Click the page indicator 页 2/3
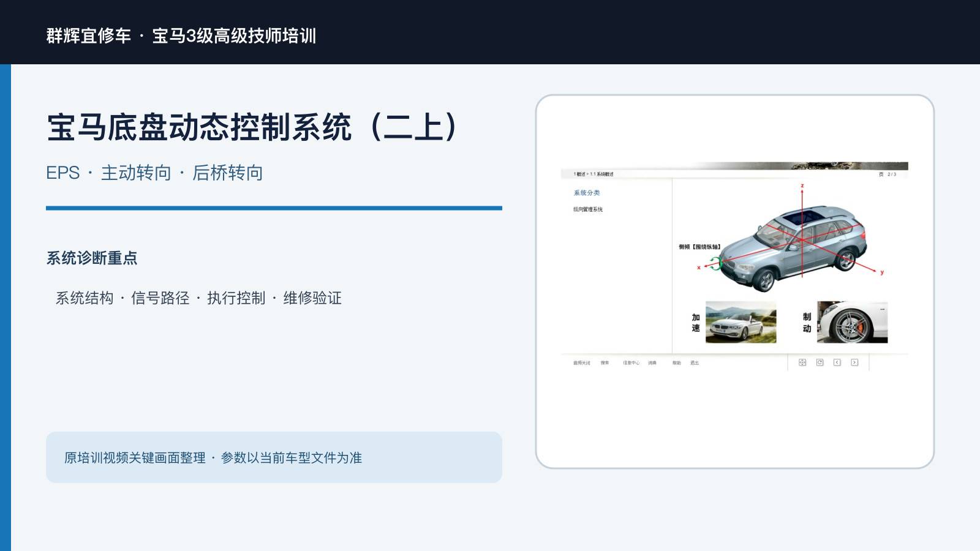The height and width of the screenshot is (551, 980). coord(888,174)
